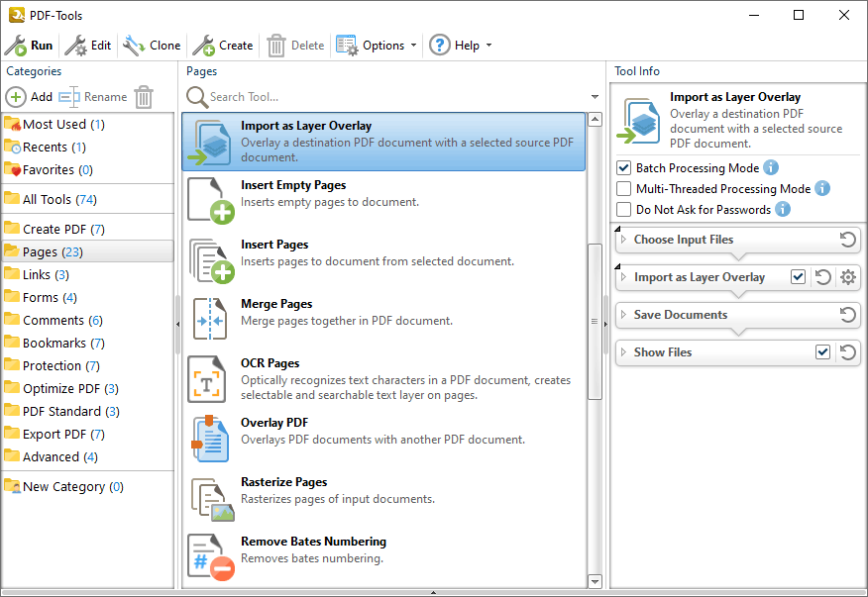Collapse the Categories panel splitter arrow

(x=177, y=324)
